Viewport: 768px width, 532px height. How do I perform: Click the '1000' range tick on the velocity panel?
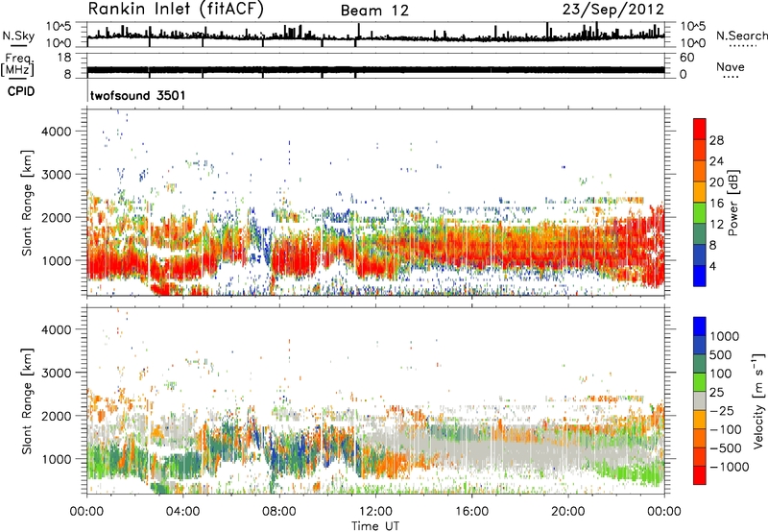[x=57, y=458]
